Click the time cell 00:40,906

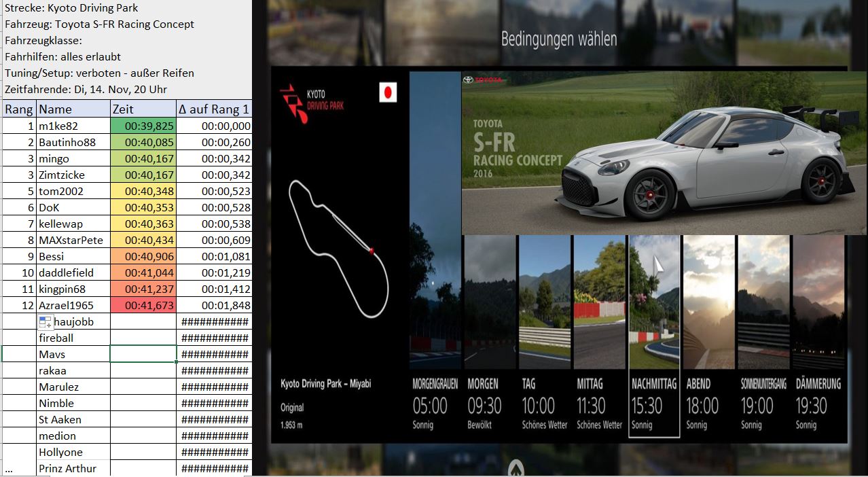pyautogui.click(x=143, y=256)
